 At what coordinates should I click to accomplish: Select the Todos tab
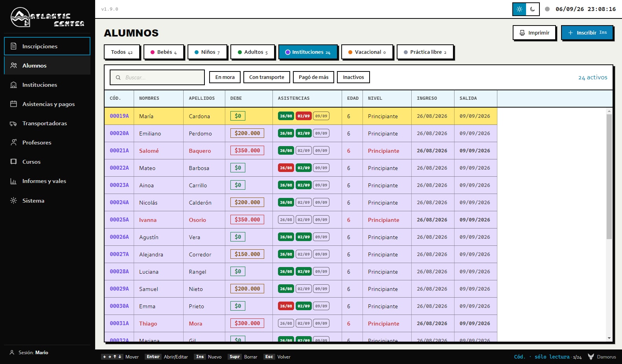[x=122, y=52]
